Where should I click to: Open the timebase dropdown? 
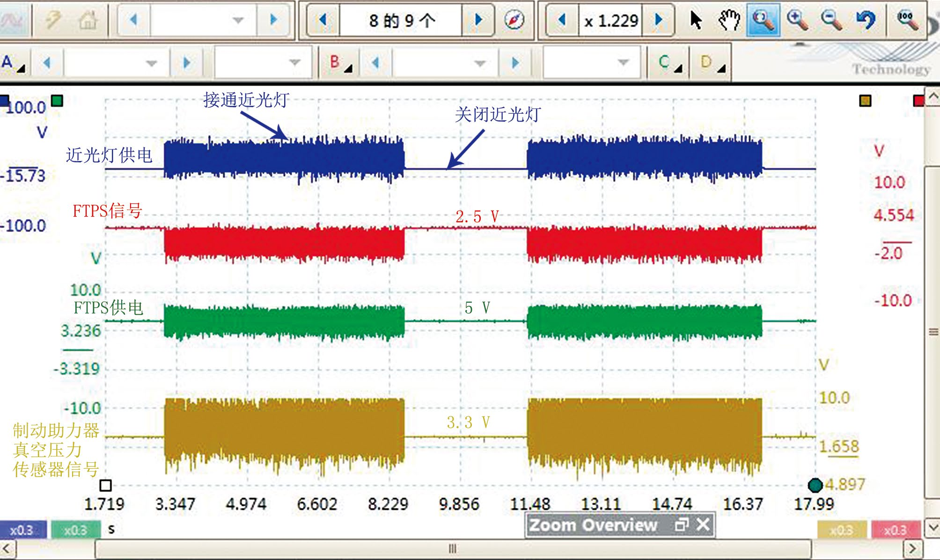238,20
